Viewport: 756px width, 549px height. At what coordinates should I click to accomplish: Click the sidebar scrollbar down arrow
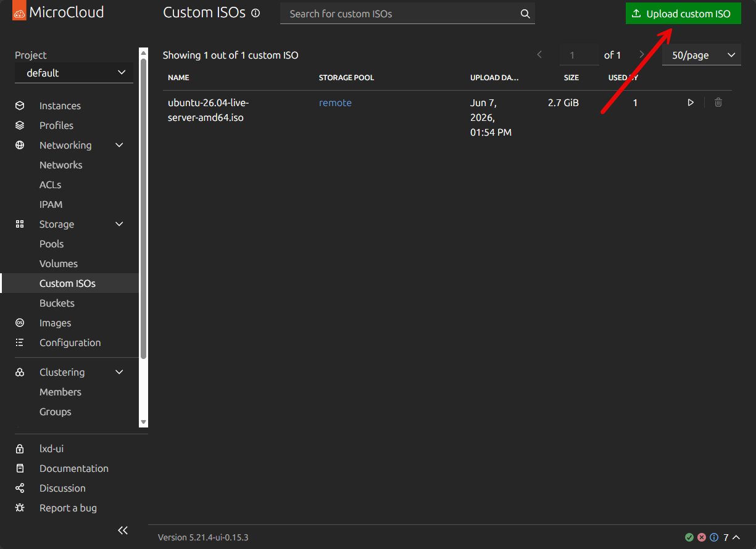pyautogui.click(x=143, y=422)
